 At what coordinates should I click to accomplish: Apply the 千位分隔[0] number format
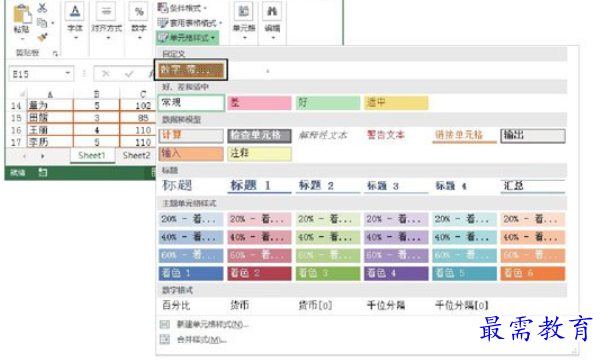point(461,305)
